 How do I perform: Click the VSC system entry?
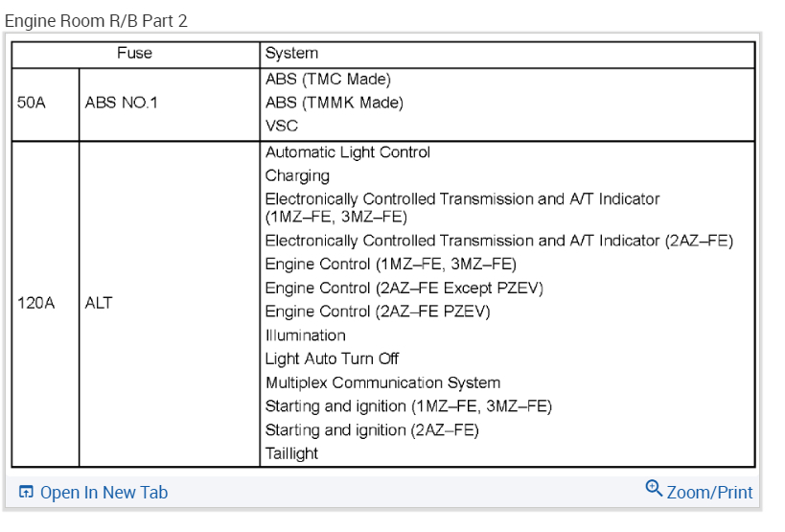(x=281, y=126)
